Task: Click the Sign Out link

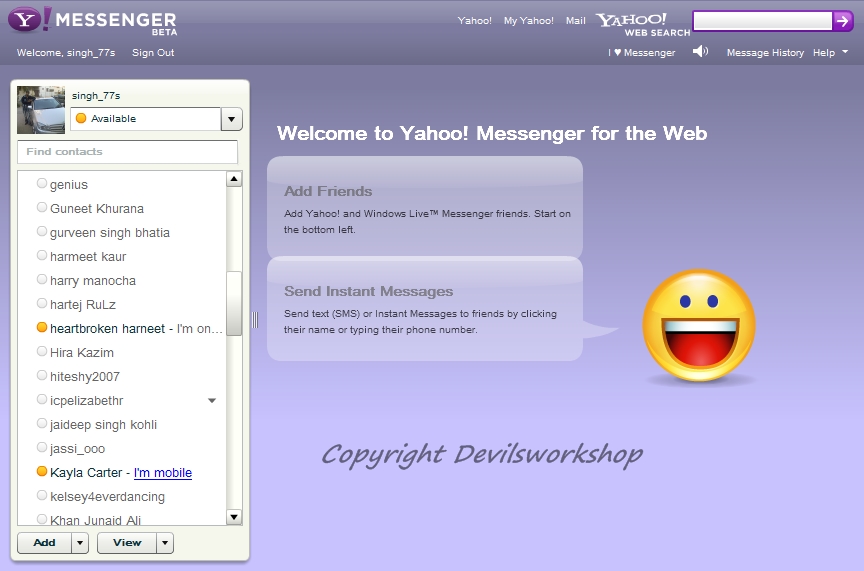Action: 153,53
